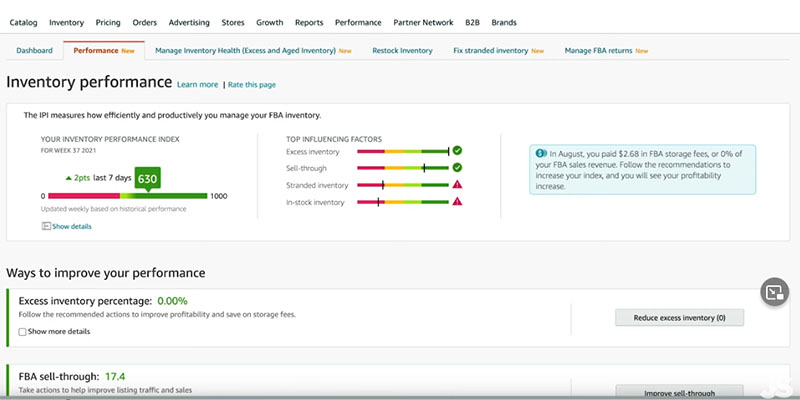Click the red warning icon for In-stock inventory
Image resolution: width=800 pixels, height=400 pixels.
[x=457, y=202]
